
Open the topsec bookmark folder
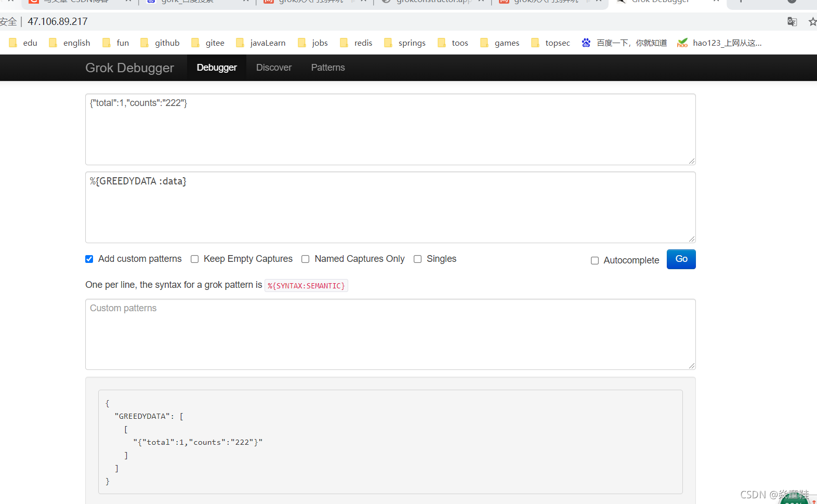coord(550,43)
